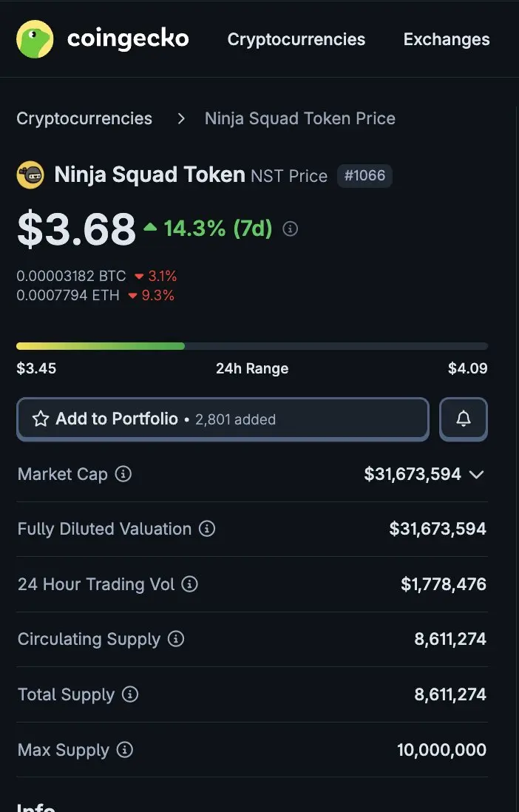Expand the Market Cap chevron dropdown
The width and height of the screenshot is (519, 812).
coord(476,474)
